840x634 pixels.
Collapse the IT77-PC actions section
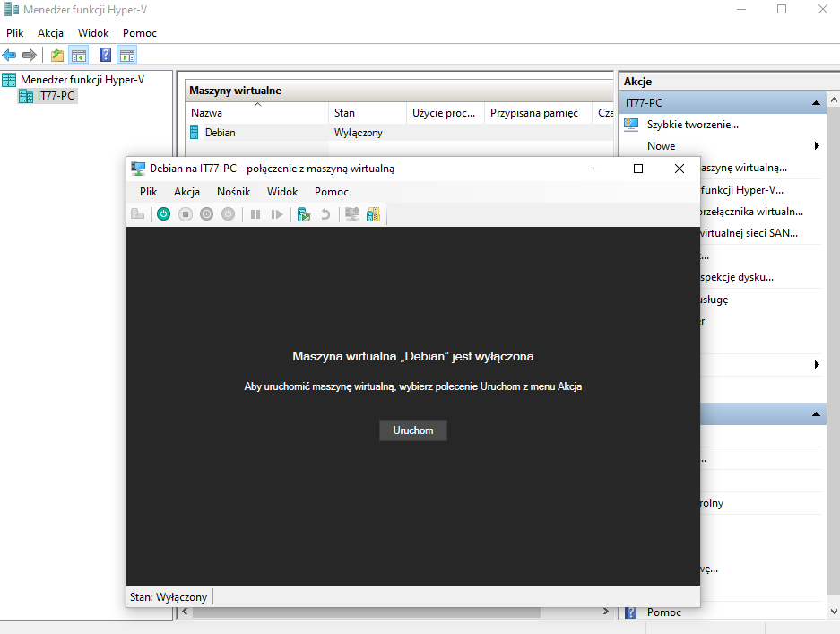tap(816, 103)
